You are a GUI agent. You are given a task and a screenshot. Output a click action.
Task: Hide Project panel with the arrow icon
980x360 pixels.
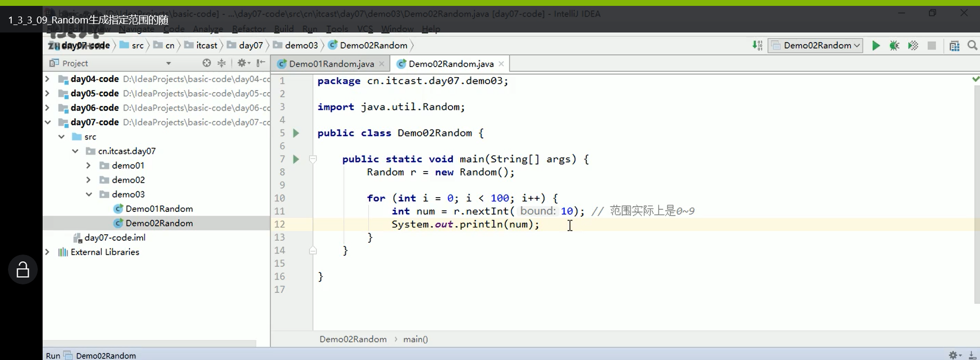pos(261,63)
